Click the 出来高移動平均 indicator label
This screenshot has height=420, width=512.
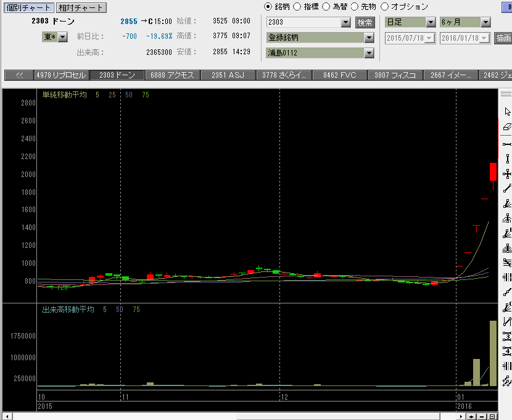68,310
